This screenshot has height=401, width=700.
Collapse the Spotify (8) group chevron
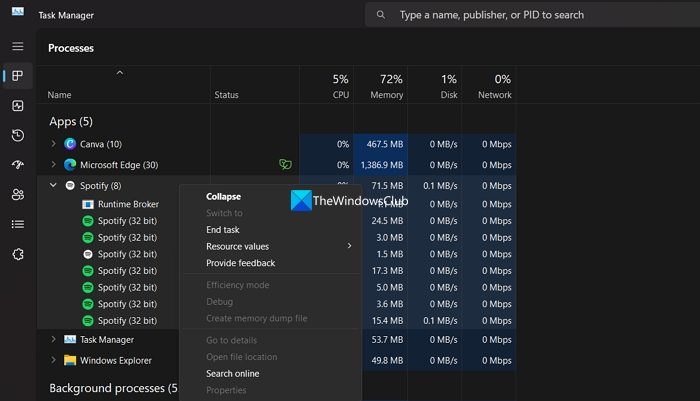tap(53, 185)
